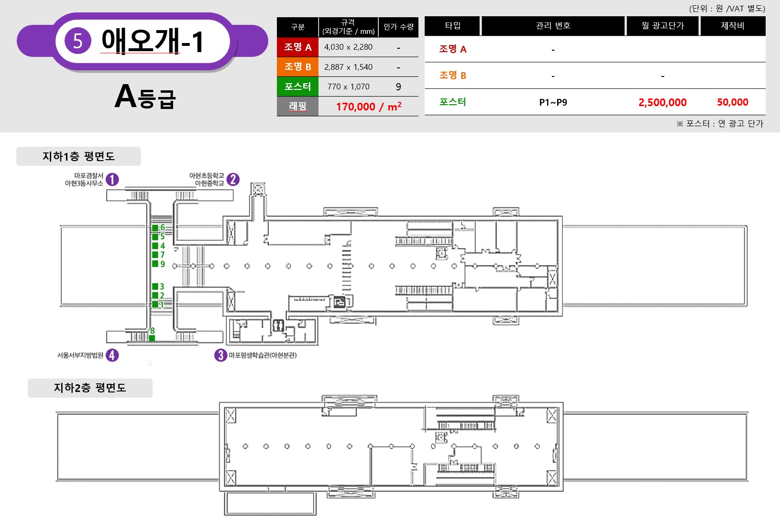Click the purple exit 3 circle marker
Viewport: 780px width, 532px height.
pos(220,355)
